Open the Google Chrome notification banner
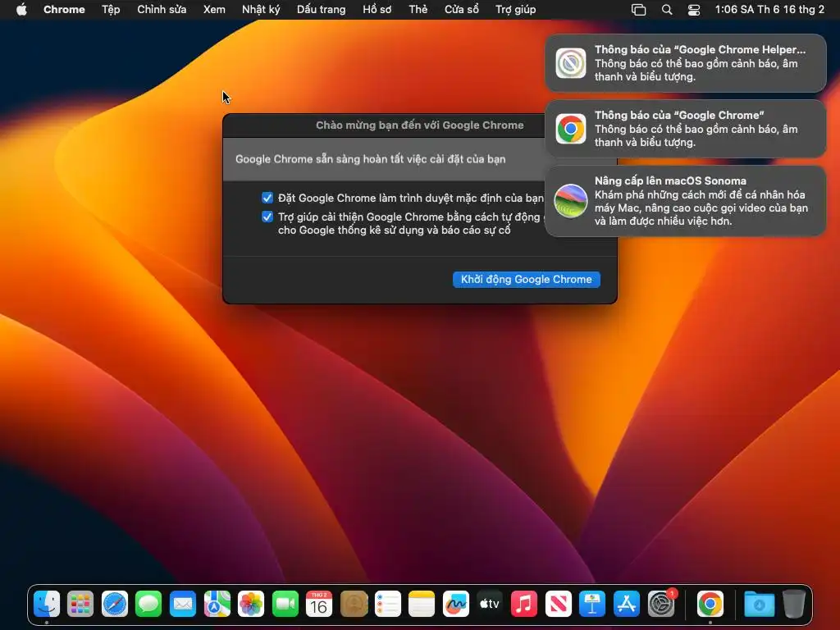840x630 pixels. [x=686, y=129]
